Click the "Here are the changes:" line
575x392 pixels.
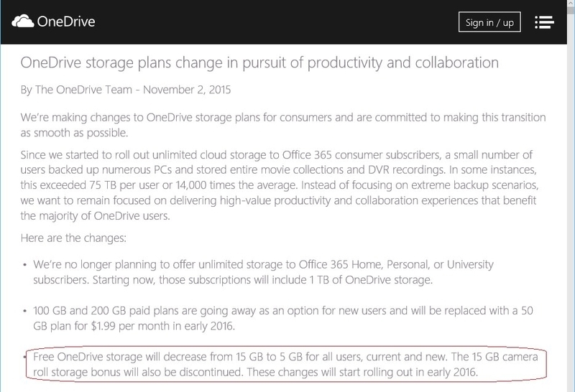click(73, 238)
